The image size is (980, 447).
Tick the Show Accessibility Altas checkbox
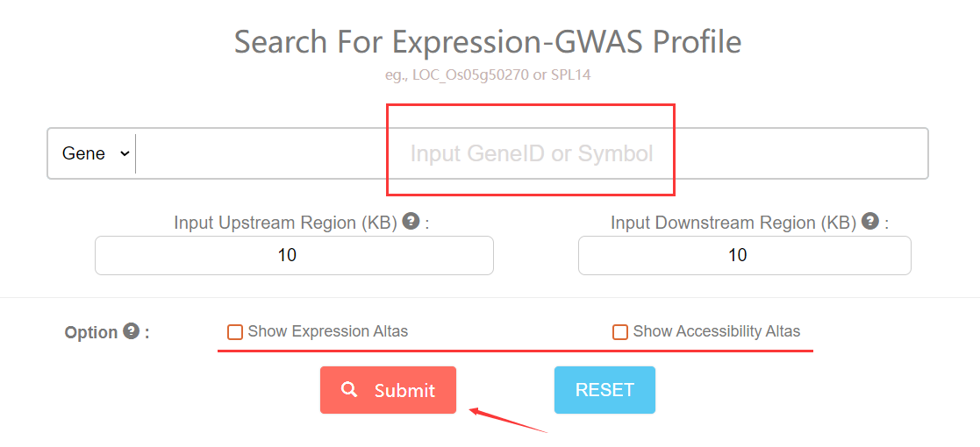[x=620, y=332]
